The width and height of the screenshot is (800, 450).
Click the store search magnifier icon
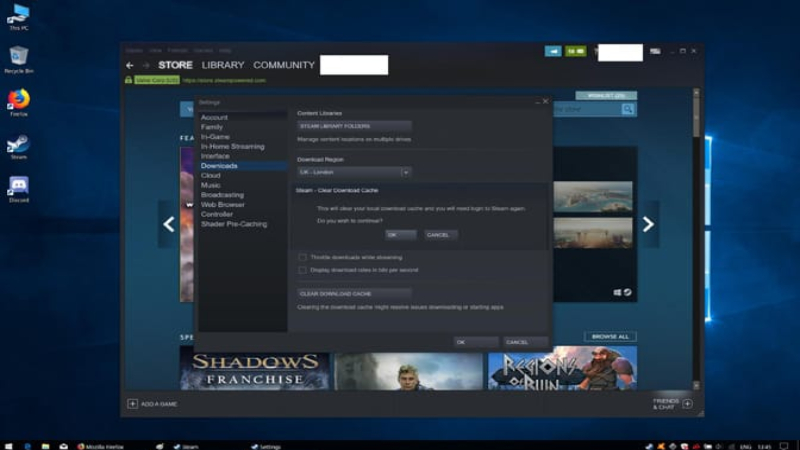(x=628, y=109)
